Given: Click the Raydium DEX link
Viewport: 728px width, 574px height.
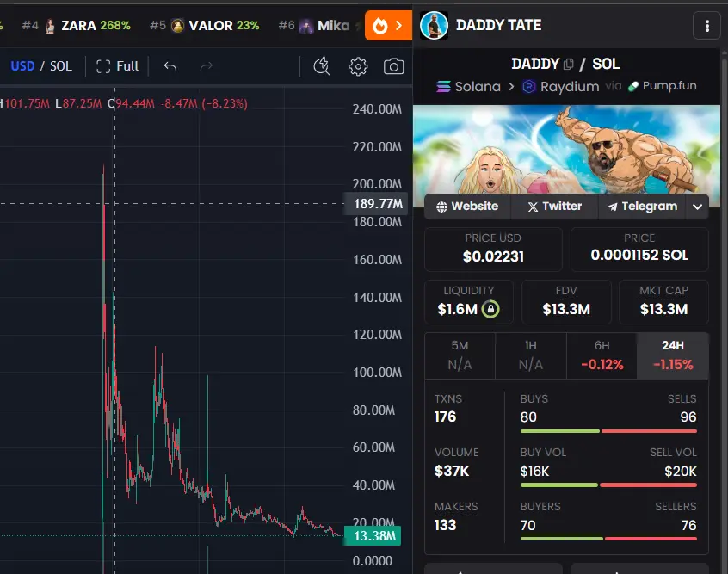Looking at the screenshot, I should tap(560, 87).
